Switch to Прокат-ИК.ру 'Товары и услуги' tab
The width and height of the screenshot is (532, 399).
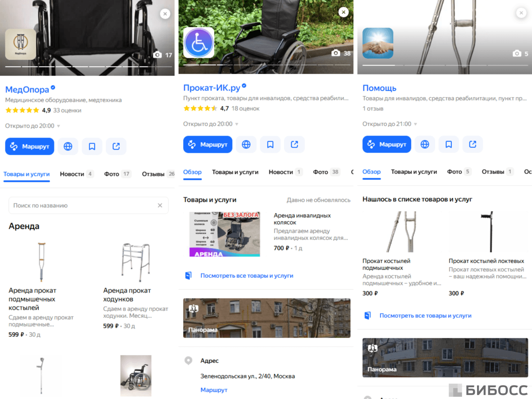coord(235,172)
